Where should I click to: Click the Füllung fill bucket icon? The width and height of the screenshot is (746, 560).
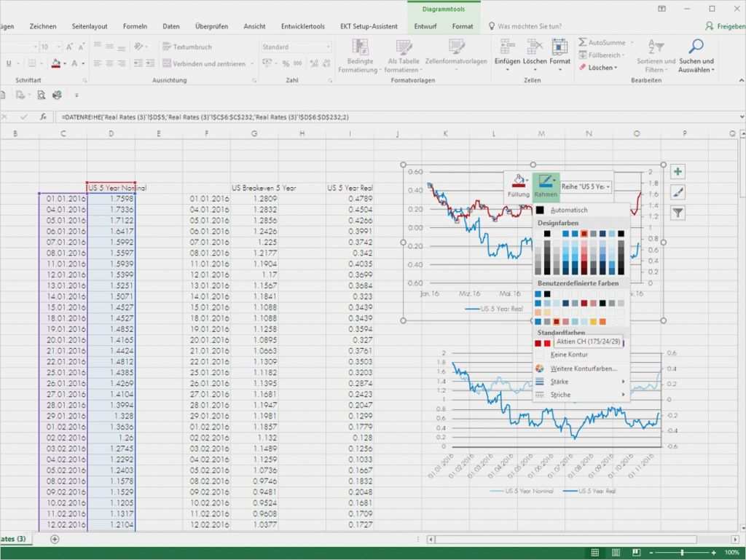[519, 181]
